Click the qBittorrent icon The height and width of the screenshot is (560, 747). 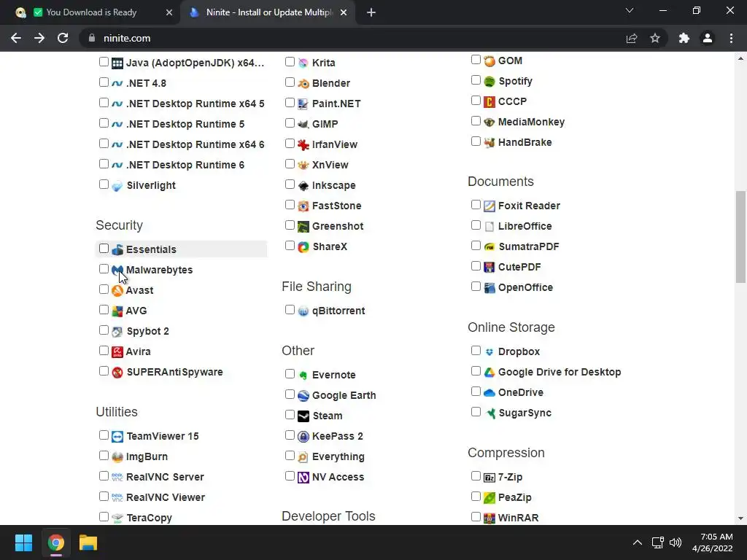click(303, 311)
